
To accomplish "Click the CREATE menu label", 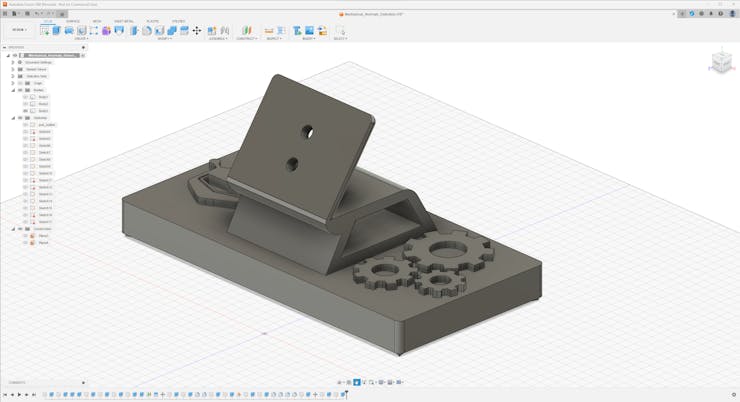I will point(81,39).
